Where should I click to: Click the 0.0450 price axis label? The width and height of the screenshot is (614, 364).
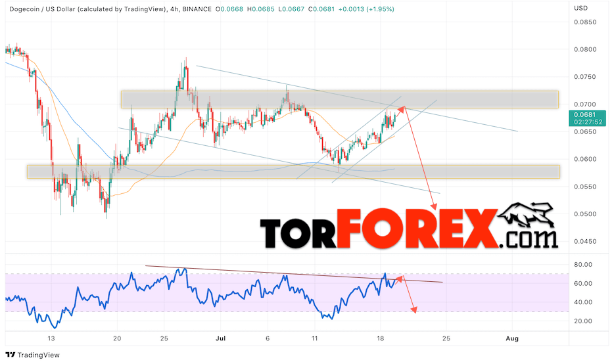(585, 242)
